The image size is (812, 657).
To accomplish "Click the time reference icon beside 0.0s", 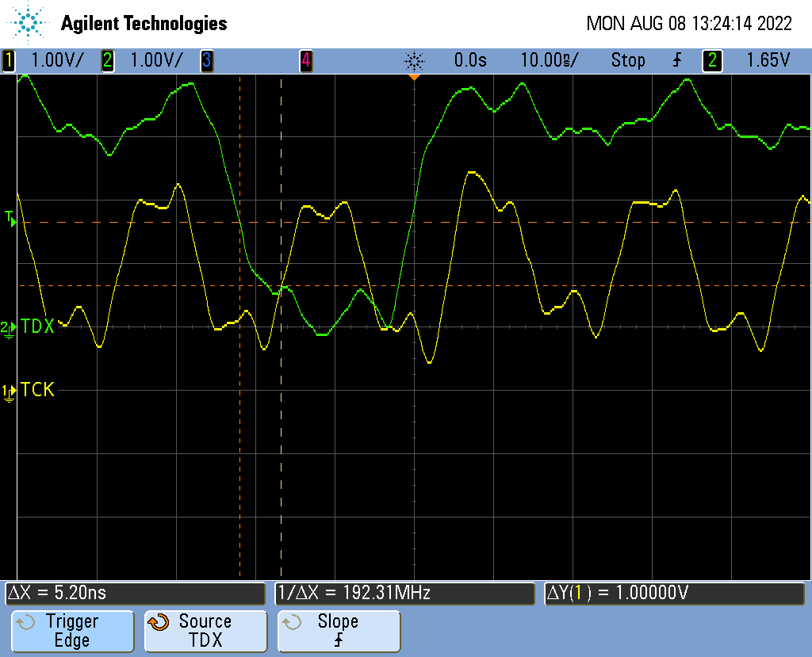I will pos(414,60).
